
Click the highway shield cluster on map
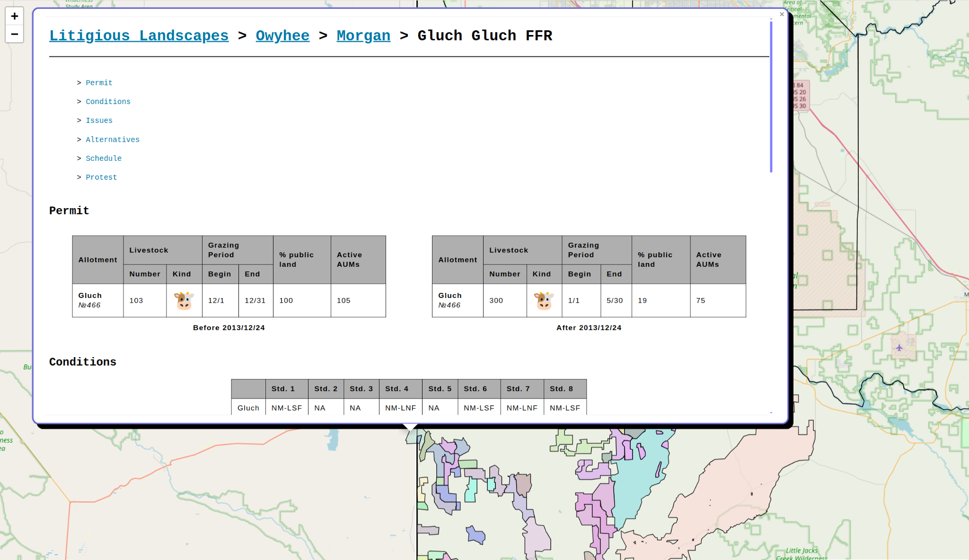[801, 96]
